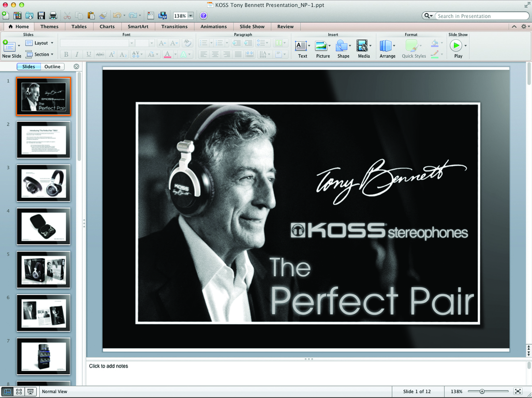Undo the last action
This screenshot has height=398, width=532.
117,15
